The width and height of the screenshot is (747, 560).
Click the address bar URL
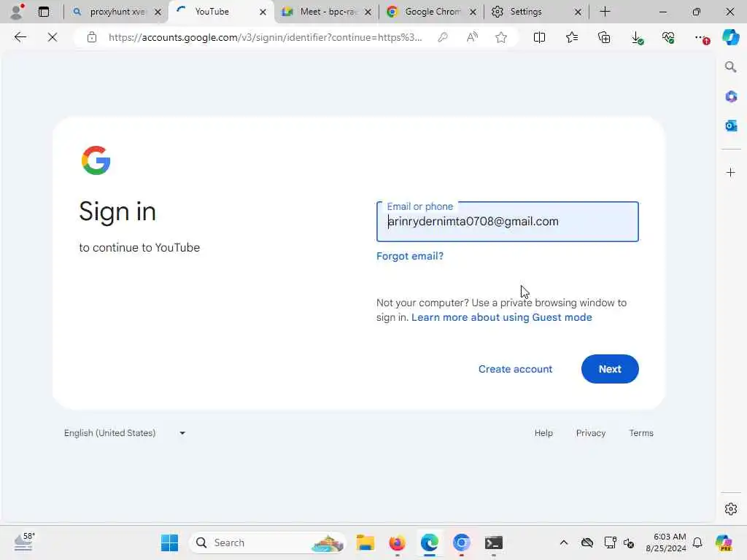pyautogui.click(x=266, y=37)
